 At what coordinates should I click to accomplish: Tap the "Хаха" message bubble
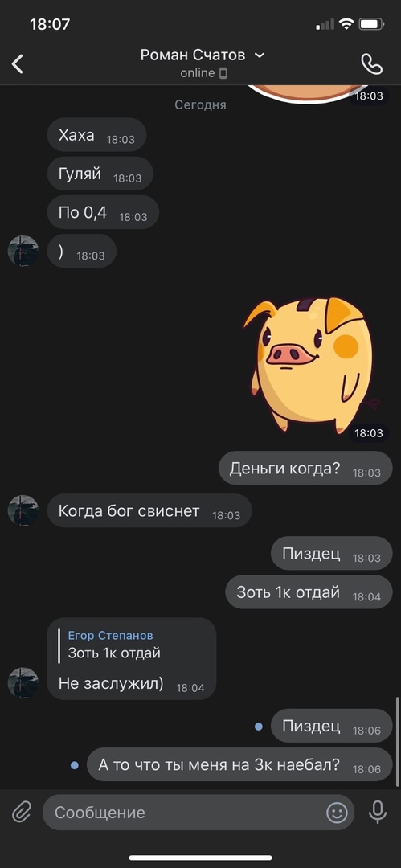click(96, 134)
